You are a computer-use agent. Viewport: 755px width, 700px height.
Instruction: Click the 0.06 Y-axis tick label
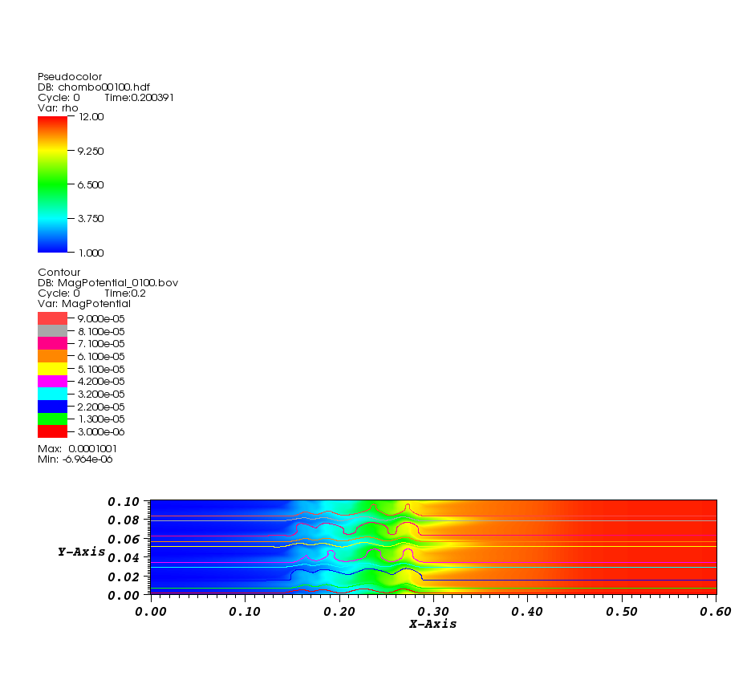[124, 540]
